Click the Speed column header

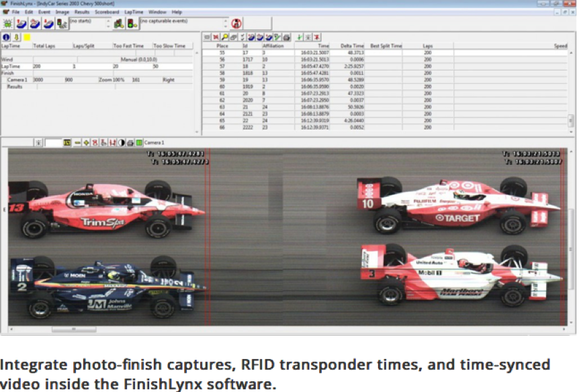click(510, 46)
